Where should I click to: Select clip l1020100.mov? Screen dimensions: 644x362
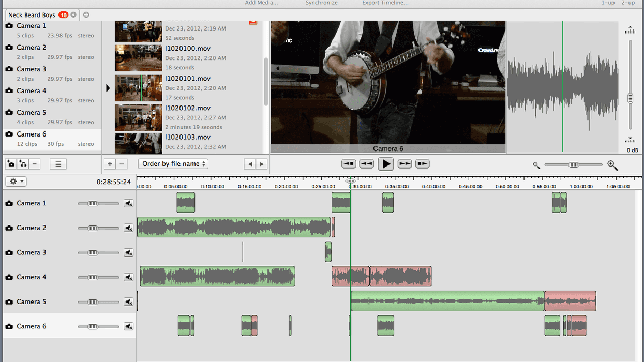(x=188, y=49)
